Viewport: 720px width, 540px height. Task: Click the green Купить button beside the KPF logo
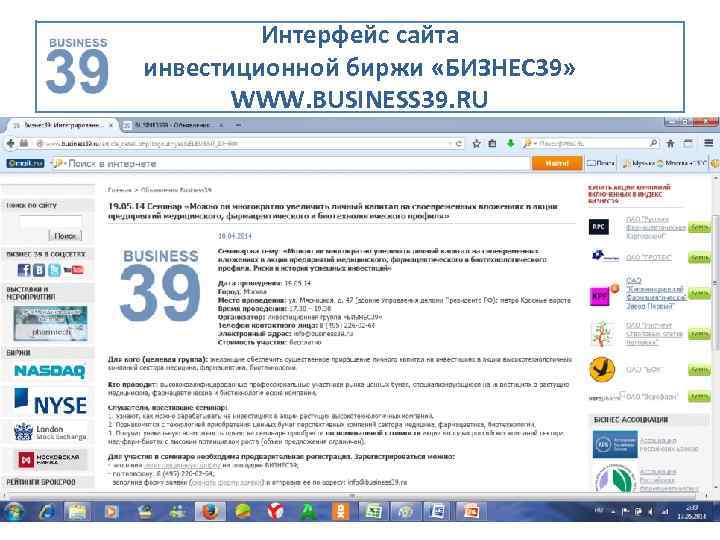click(699, 293)
